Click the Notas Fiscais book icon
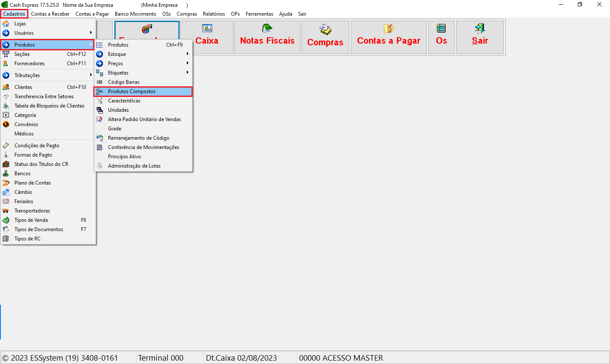Screen dimensions: 610x364 click(267, 28)
